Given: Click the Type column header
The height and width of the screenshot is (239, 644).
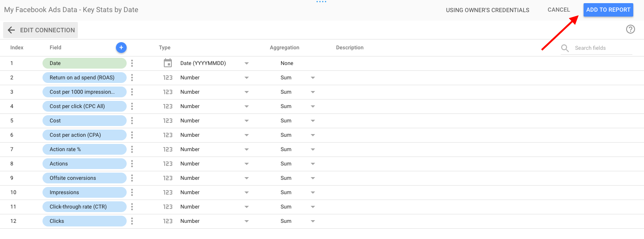Looking at the screenshot, I should pyautogui.click(x=165, y=48).
